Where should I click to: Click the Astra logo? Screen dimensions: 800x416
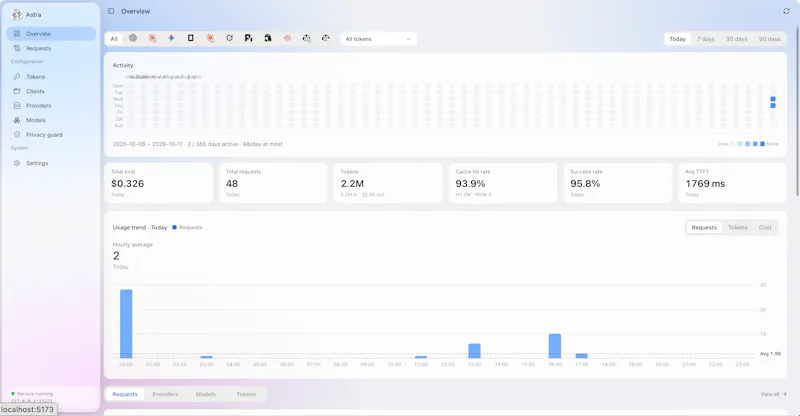click(x=17, y=15)
